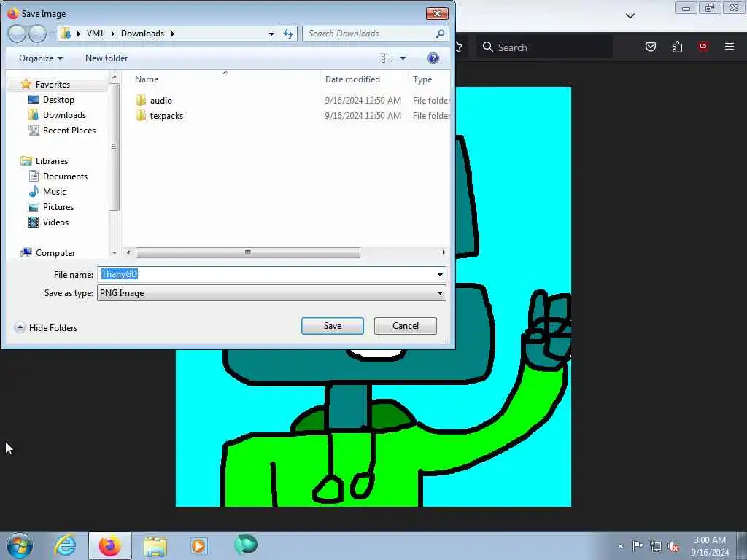Click the Videos library icon

tap(34, 222)
